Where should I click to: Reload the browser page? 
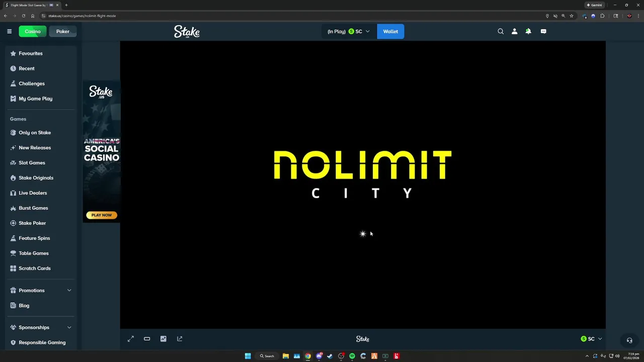(x=23, y=16)
